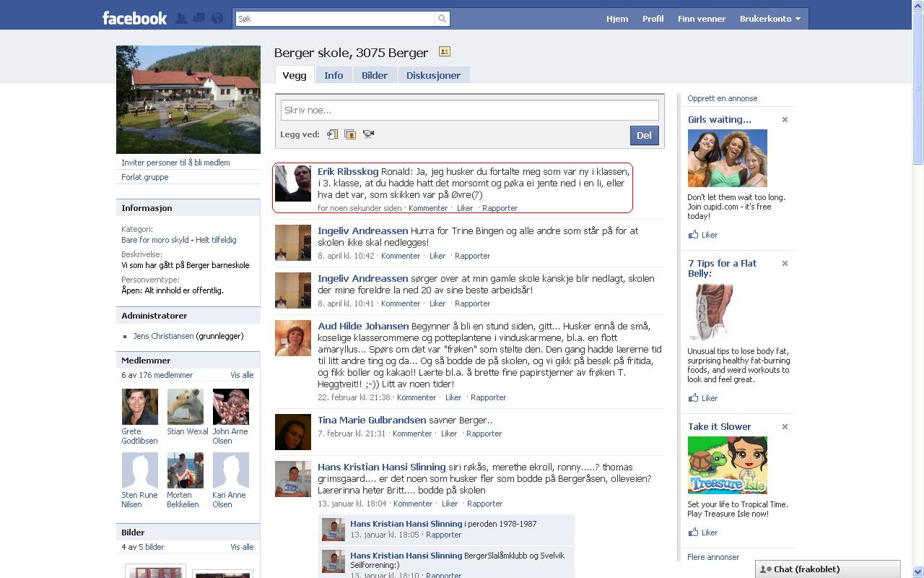Click Liker on Erik Ribsskog post

point(465,208)
